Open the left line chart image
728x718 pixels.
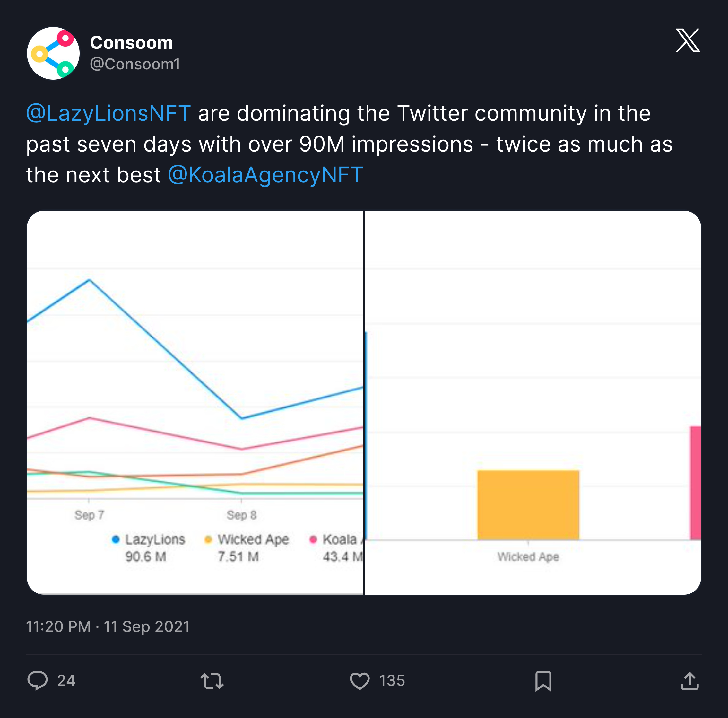tap(195, 377)
